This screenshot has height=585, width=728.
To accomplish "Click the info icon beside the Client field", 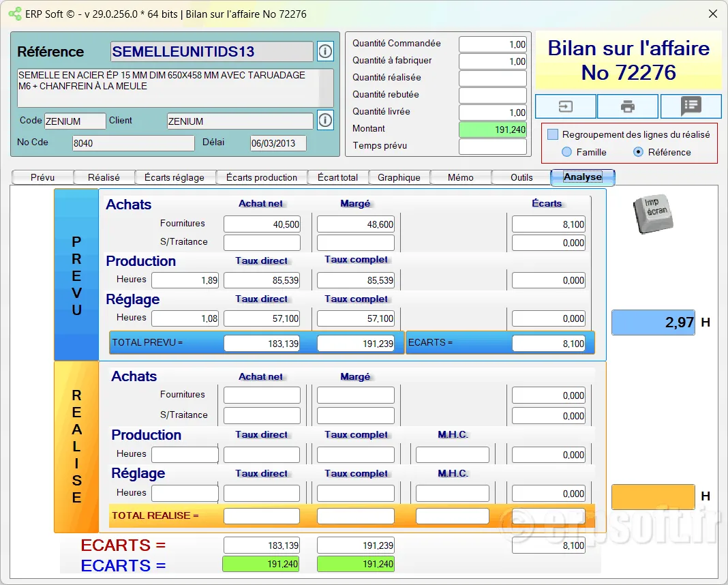I will coord(325,121).
